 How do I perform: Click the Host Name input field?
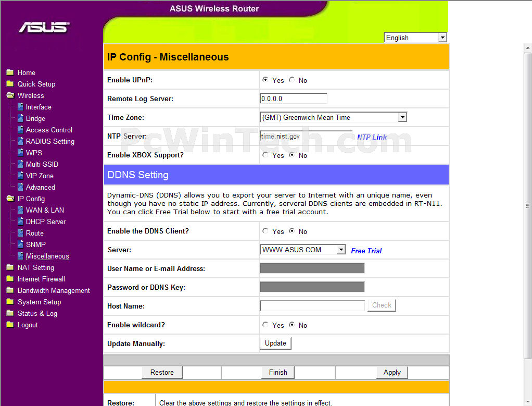click(x=312, y=305)
